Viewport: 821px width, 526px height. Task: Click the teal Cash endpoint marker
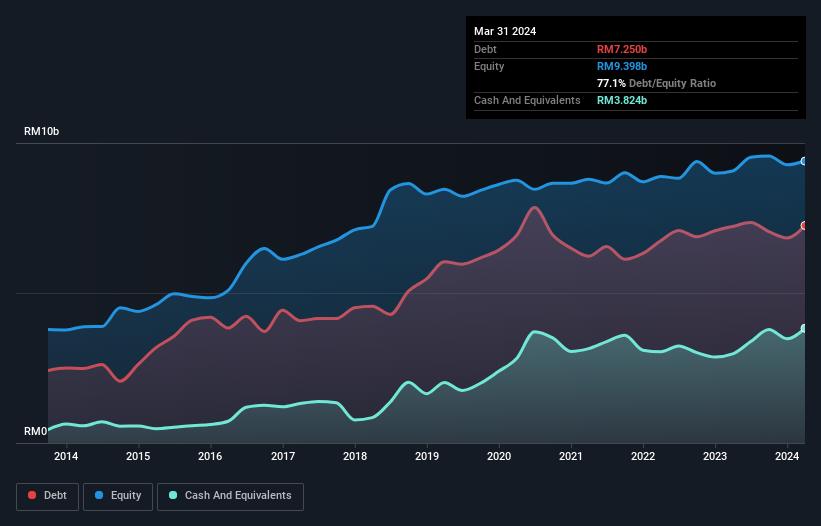[804, 328]
